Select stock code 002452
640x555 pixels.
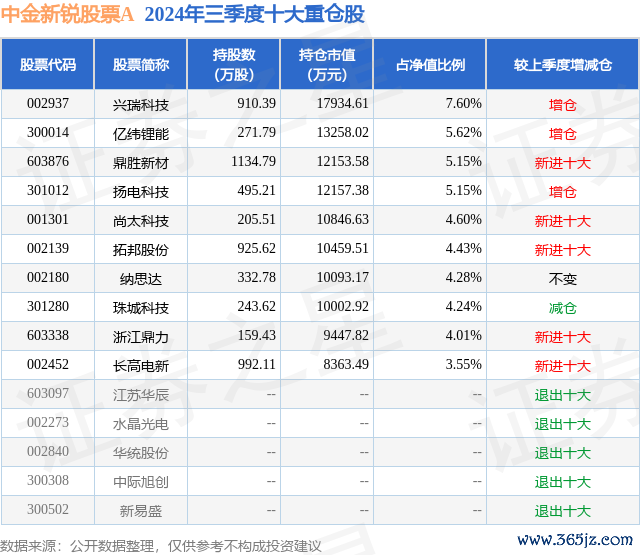[x=48, y=364]
